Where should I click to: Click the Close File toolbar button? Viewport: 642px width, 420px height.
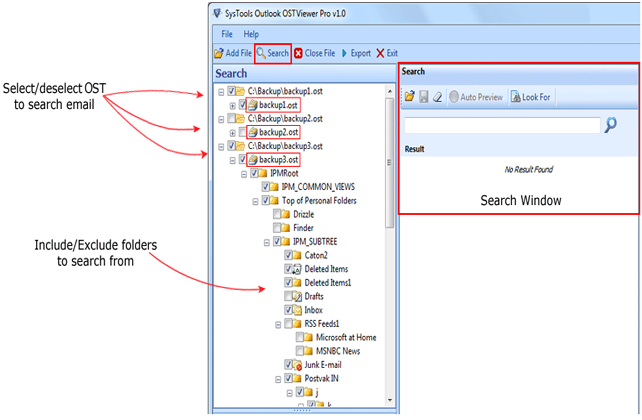315,53
